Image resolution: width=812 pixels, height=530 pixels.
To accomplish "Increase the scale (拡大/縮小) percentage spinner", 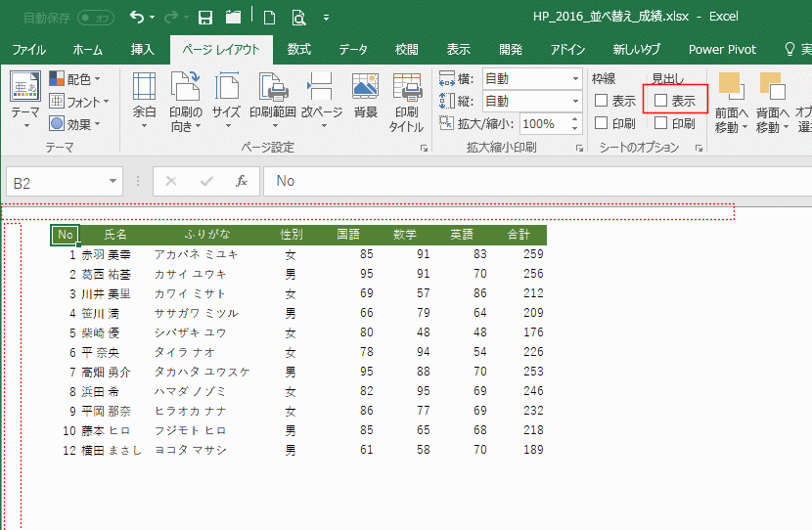I will [x=575, y=119].
